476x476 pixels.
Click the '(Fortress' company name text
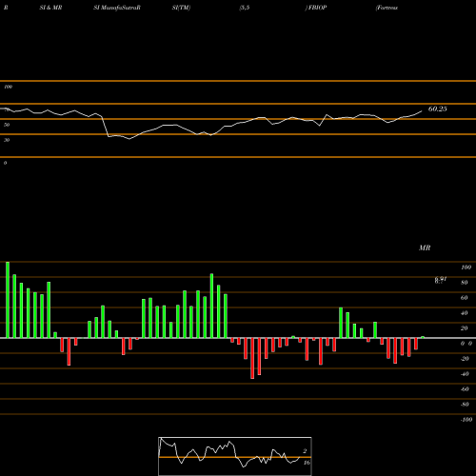coord(387,8)
